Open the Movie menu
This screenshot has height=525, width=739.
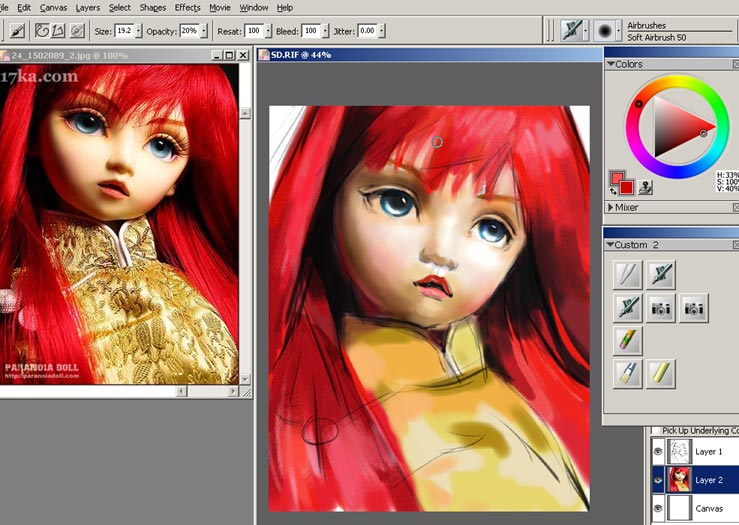(x=220, y=8)
